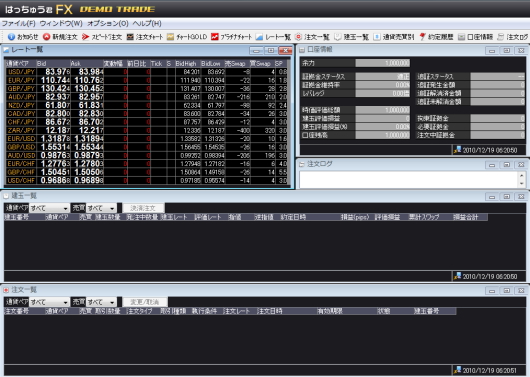Screen dimensions: 530x377
Task: Open the ファイル(F) menu
Action: (x=19, y=23)
